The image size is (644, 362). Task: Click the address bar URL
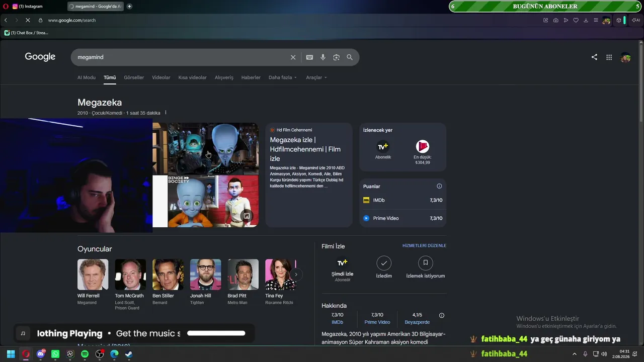[x=72, y=20]
